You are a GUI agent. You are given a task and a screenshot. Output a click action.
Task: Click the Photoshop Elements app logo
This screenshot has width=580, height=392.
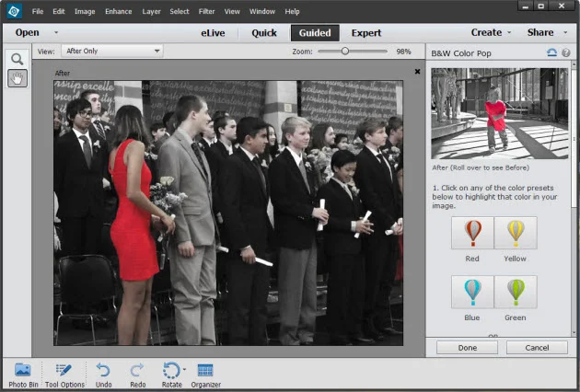pyautogui.click(x=15, y=11)
